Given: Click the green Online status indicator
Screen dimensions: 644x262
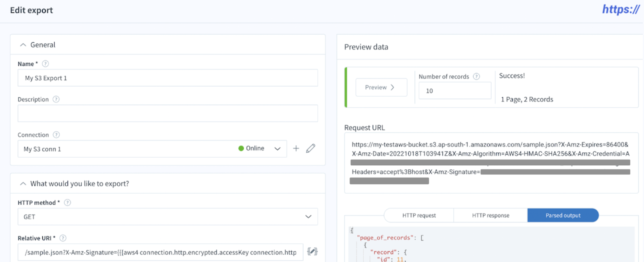Looking at the screenshot, I should tap(241, 148).
